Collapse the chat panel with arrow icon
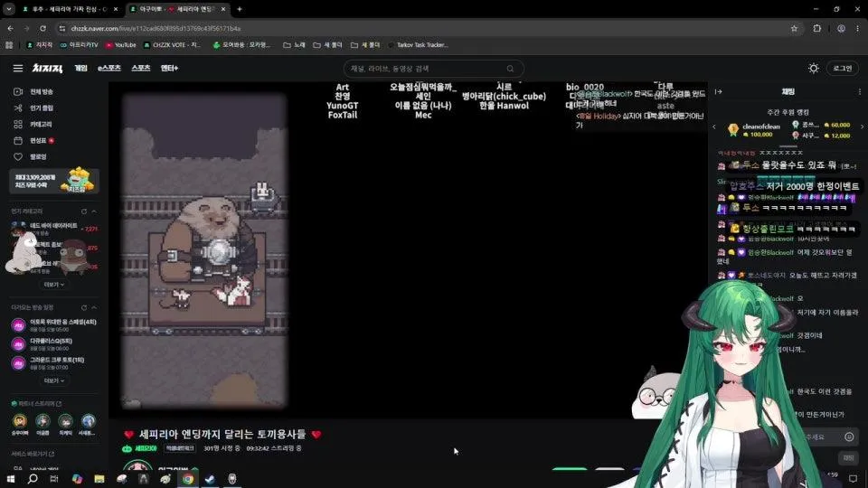The image size is (868, 488). pyautogui.click(x=719, y=92)
